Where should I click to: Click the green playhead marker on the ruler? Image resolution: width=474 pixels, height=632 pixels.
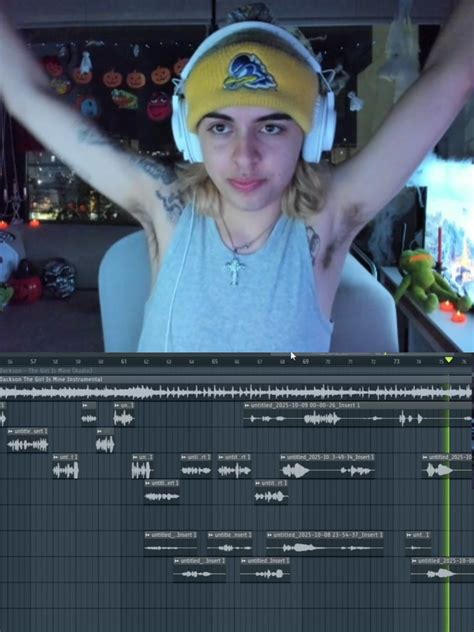pos(449,359)
